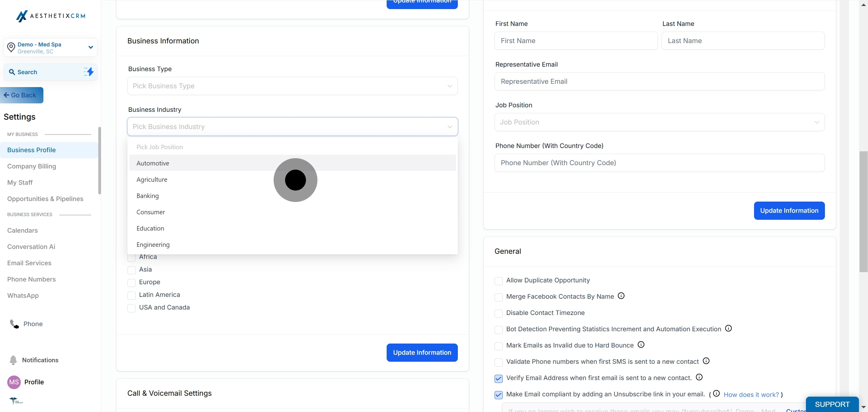Image resolution: width=868 pixels, height=412 pixels.
Task: Open Demo - Med Spa location switcher
Action: [51, 48]
